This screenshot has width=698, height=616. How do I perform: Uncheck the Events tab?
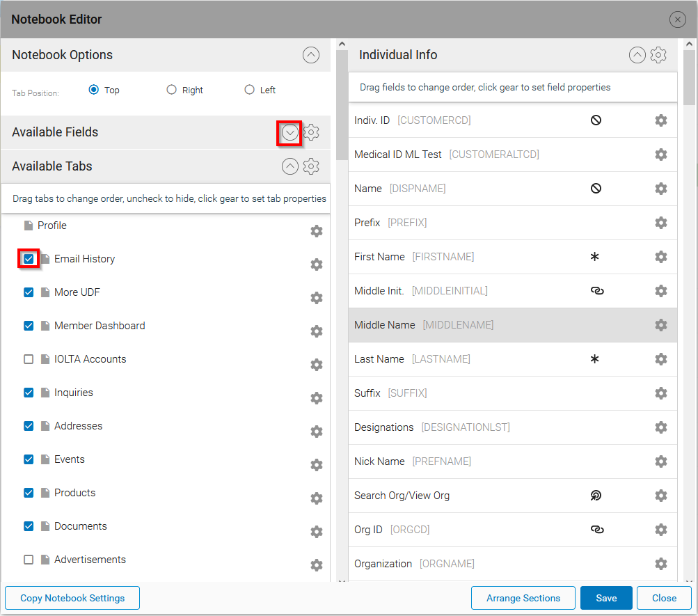(x=29, y=459)
